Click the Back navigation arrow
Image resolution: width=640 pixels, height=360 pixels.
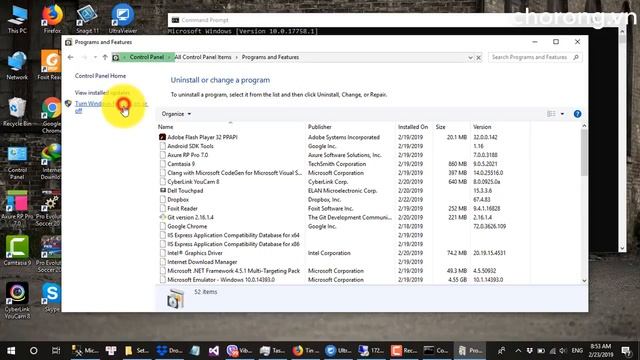tap(71, 57)
